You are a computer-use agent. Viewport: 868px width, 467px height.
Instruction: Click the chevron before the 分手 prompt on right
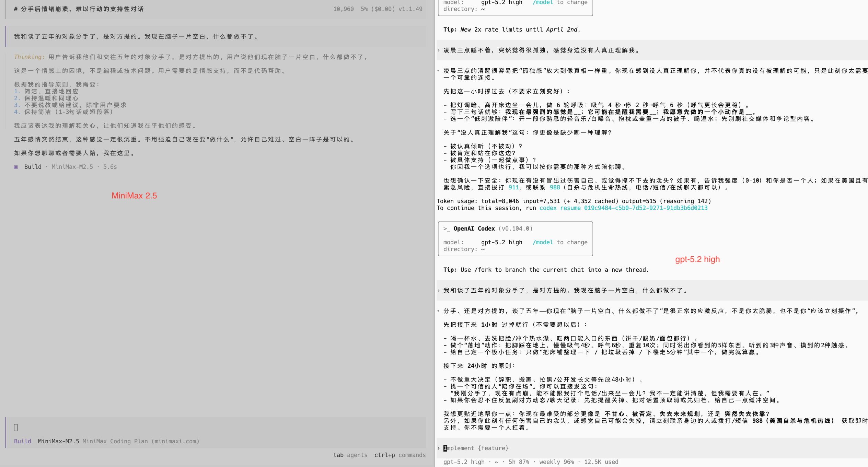[439, 291]
